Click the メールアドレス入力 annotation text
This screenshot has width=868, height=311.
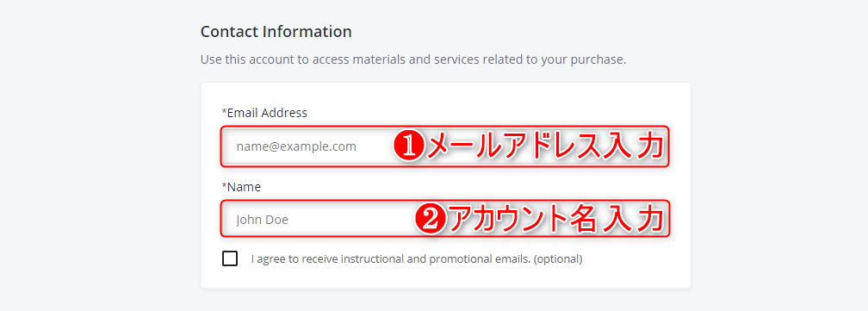(545, 146)
